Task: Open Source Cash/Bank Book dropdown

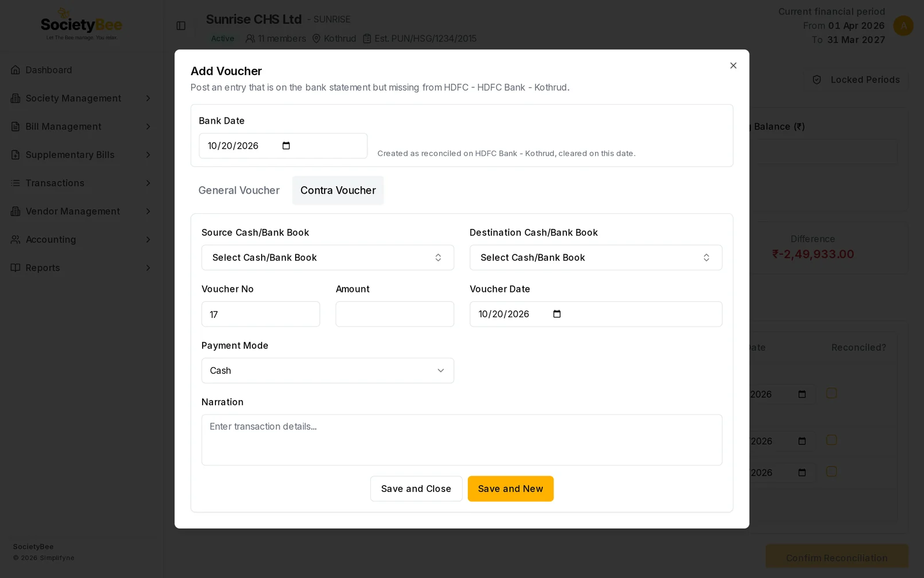Action: coord(327,258)
